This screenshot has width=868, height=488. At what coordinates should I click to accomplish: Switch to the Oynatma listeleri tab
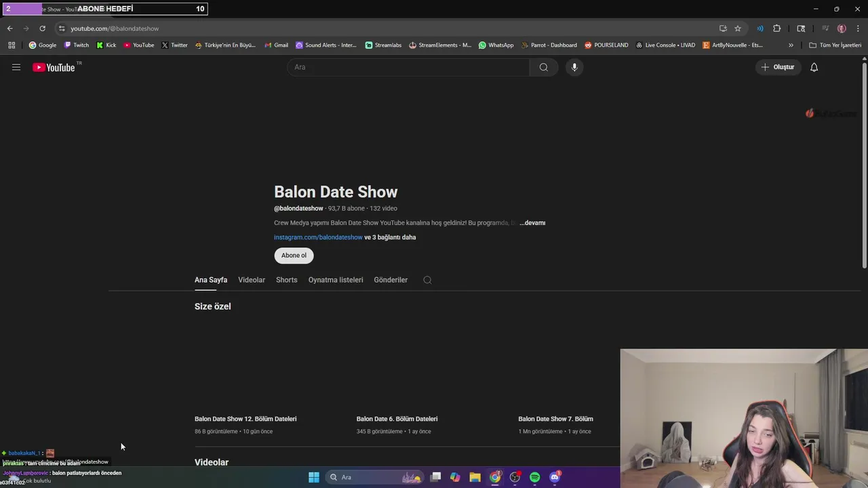(x=336, y=280)
